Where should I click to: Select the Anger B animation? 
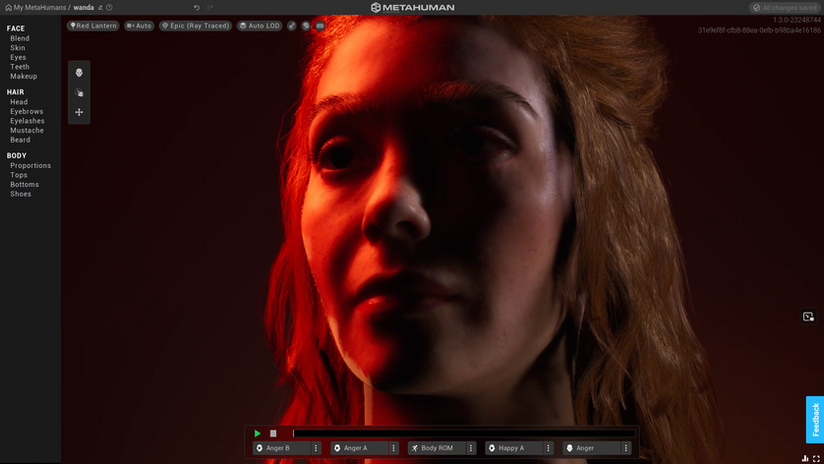pos(282,448)
